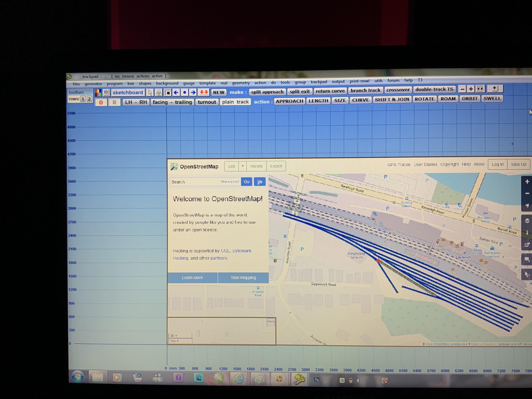This screenshot has height=399, width=532.
Task: Click the volume speaker tray icon
Action: click(x=359, y=381)
